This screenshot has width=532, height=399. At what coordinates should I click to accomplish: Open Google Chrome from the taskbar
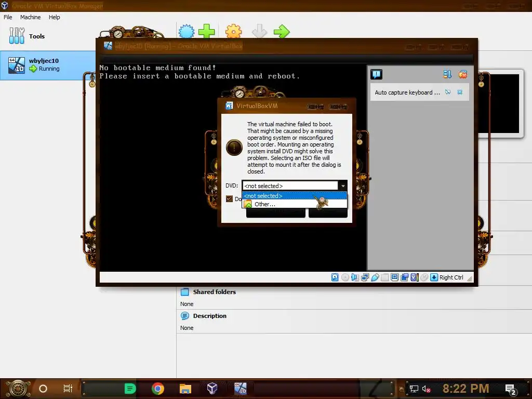point(158,389)
